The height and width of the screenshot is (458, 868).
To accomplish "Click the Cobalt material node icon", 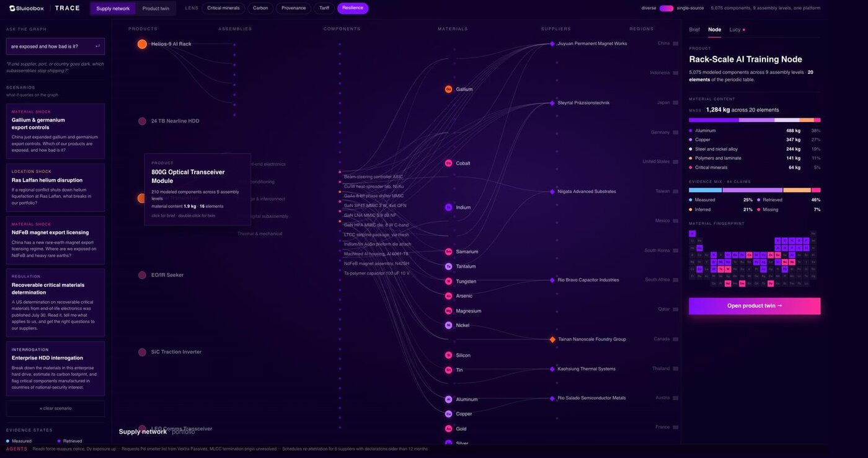I will [x=448, y=163].
